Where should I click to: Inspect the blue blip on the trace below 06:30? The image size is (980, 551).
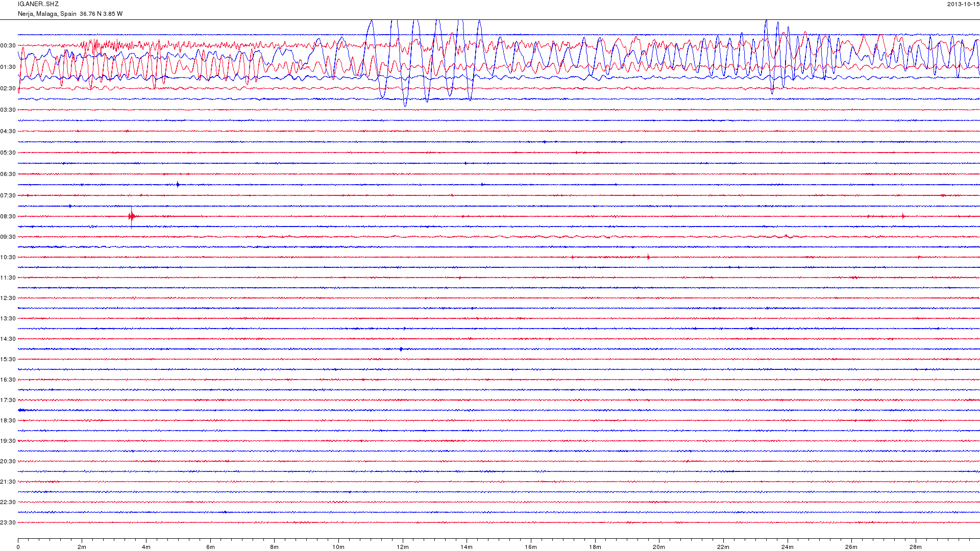pyautogui.click(x=178, y=185)
